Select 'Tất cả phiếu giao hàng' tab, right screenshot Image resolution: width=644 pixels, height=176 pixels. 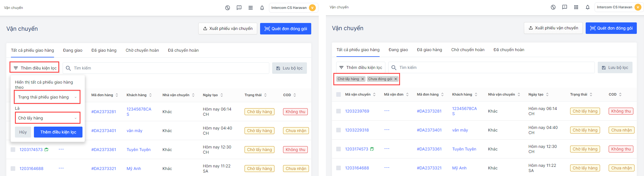click(358, 50)
